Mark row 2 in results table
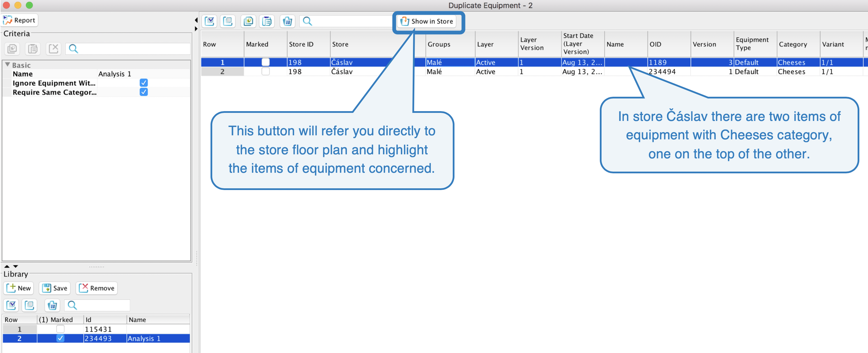This screenshot has height=353, width=868. point(266,71)
